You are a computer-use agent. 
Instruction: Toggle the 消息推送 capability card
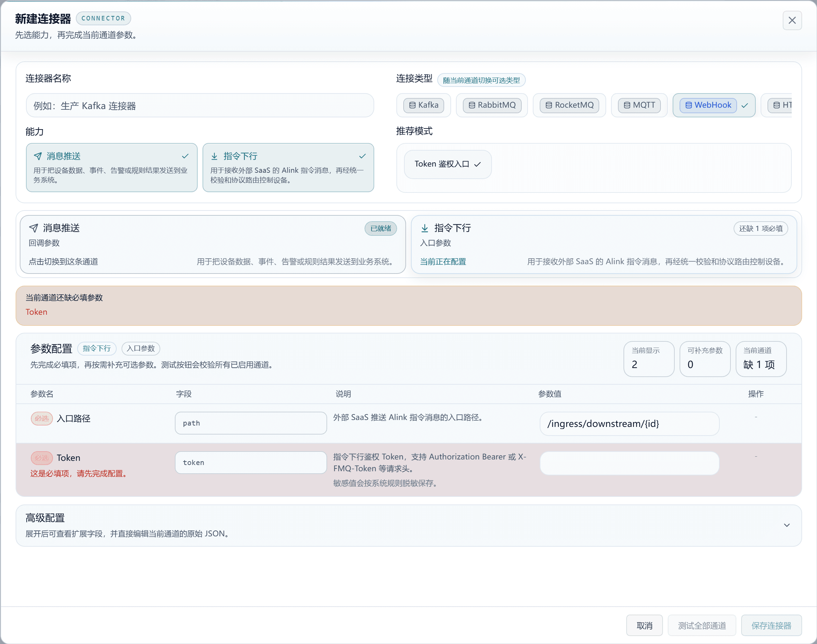[111, 168]
